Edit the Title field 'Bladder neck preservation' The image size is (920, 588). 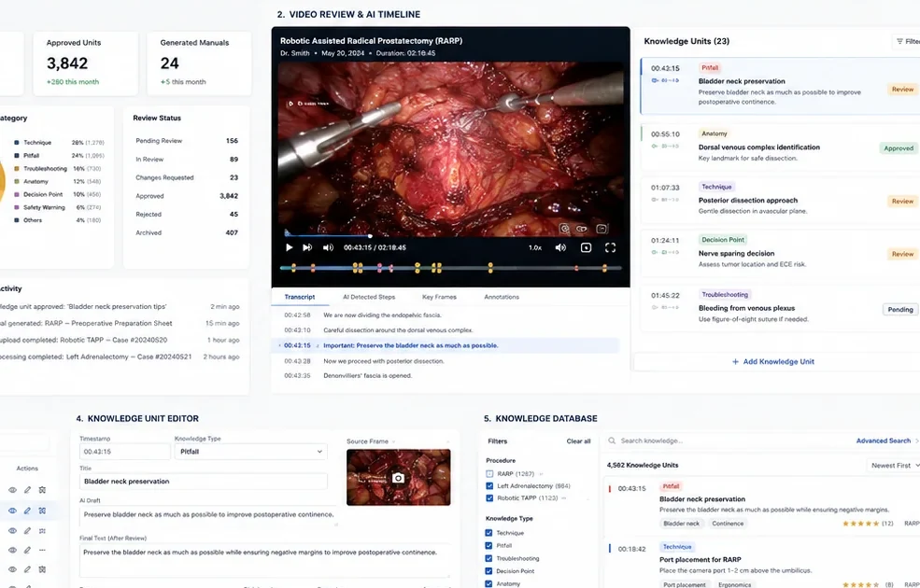203,482
